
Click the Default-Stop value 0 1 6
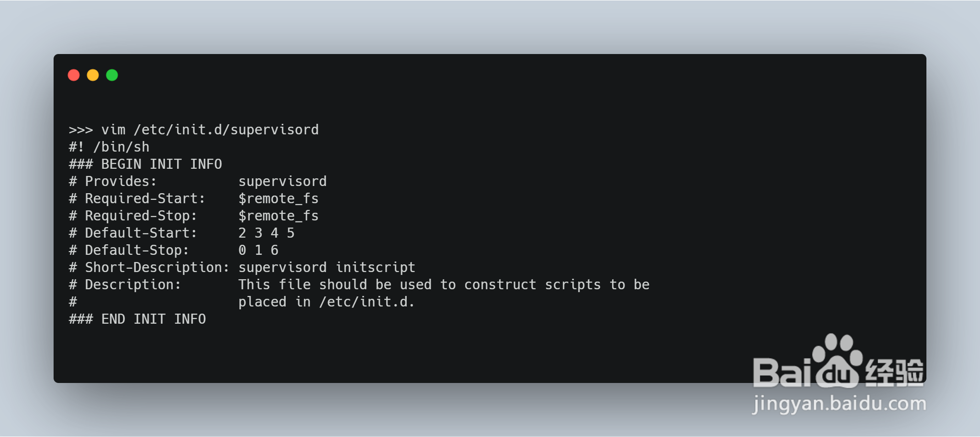pos(258,250)
